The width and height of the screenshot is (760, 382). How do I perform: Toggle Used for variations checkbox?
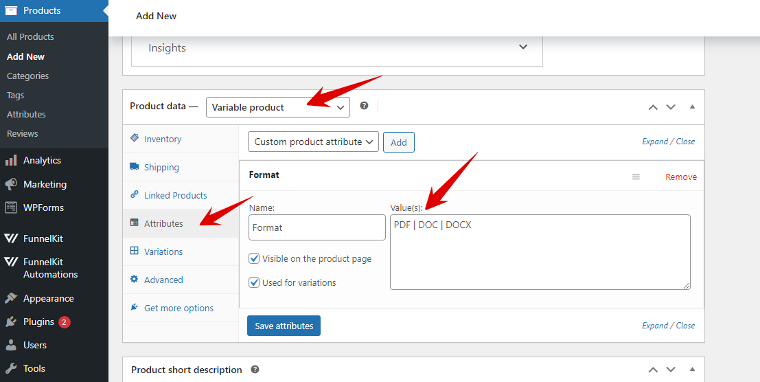254,282
